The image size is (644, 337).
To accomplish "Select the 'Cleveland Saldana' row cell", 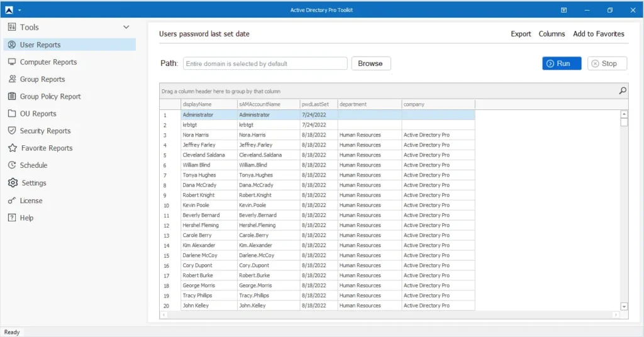I will pyautogui.click(x=209, y=155).
